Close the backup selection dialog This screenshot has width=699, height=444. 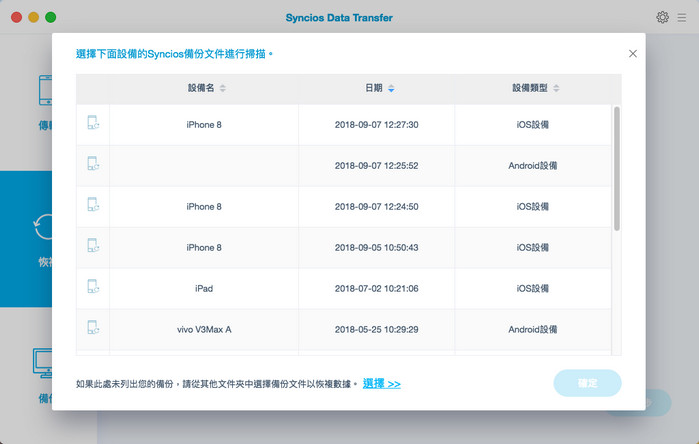[633, 53]
